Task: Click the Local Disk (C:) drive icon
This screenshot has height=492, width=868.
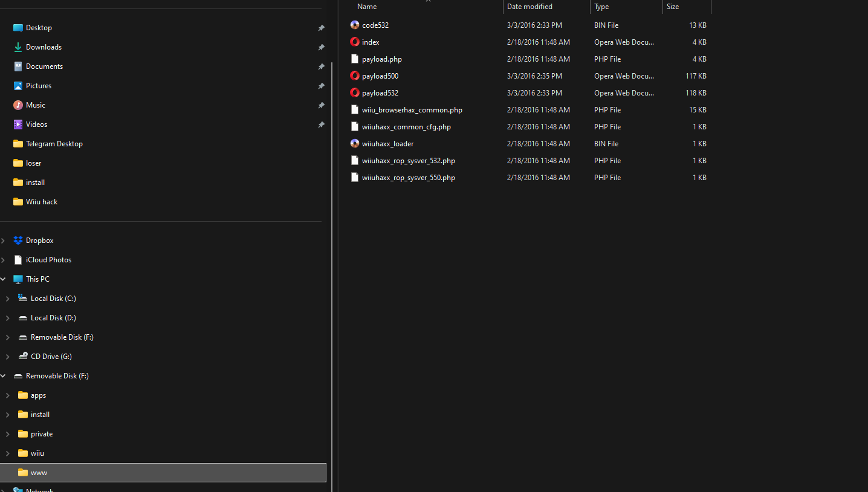Action: coord(23,299)
